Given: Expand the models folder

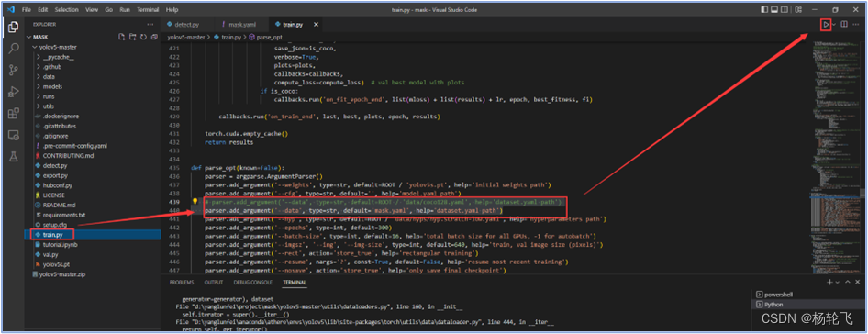Looking at the screenshot, I should coord(52,86).
